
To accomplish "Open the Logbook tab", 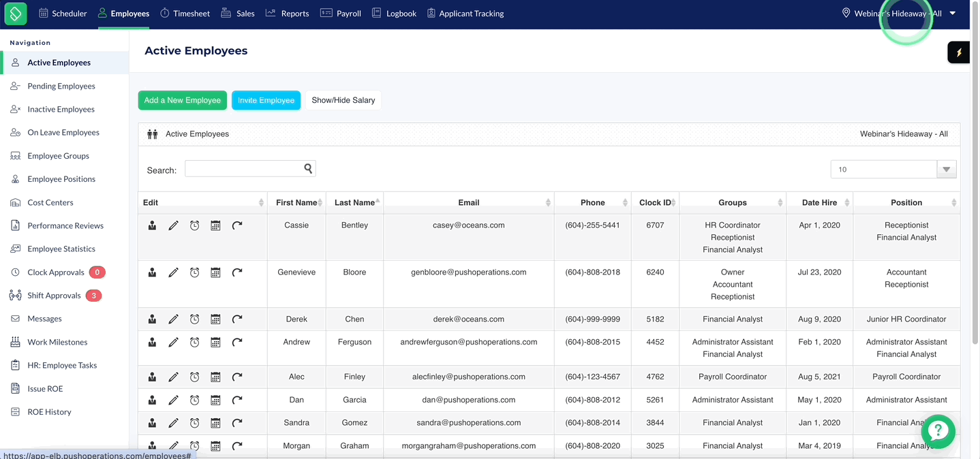I will 394,13.
